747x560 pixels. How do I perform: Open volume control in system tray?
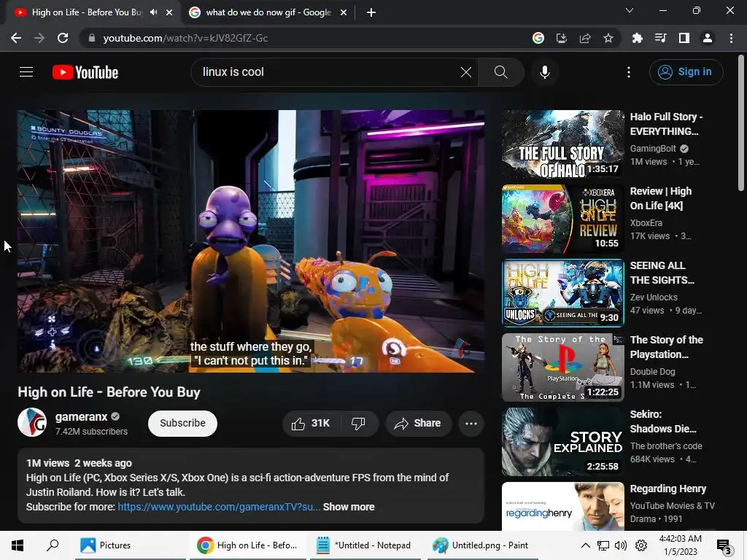(621, 545)
